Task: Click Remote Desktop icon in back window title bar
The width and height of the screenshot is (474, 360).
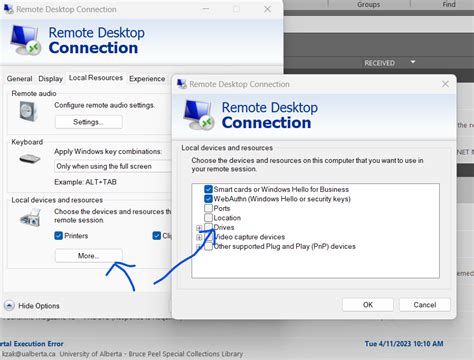Action: click(9, 9)
